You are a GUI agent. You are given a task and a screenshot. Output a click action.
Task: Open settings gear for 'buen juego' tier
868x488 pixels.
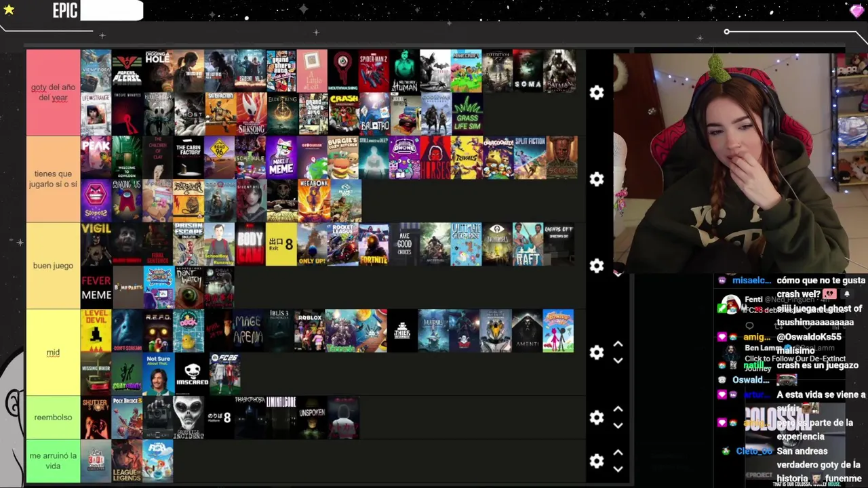[x=596, y=266]
